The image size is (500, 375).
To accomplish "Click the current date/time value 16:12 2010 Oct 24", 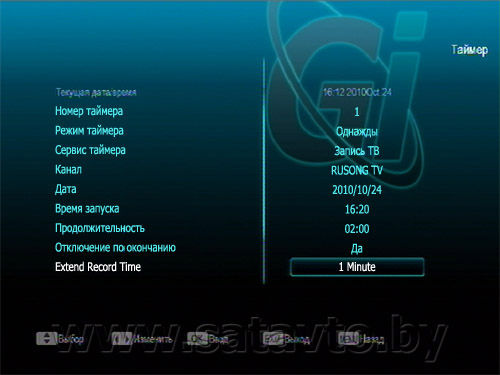I will 357,92.
